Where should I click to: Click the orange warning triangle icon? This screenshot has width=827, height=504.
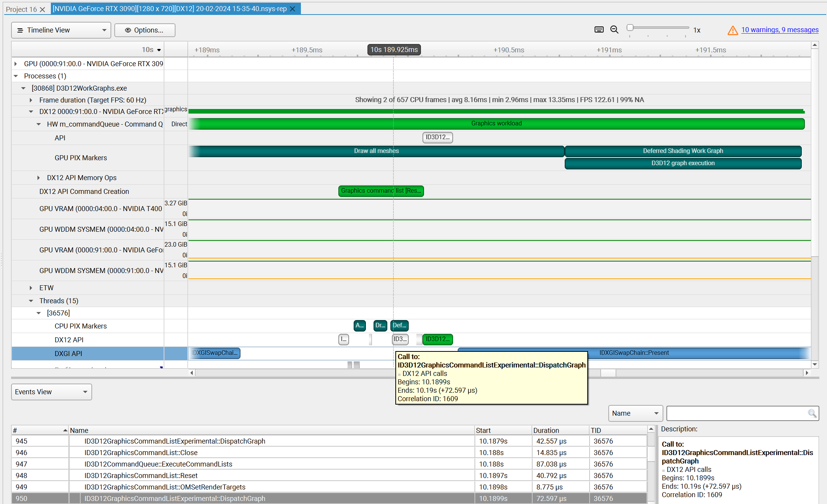pyautogui.click(x=733, y=30)
